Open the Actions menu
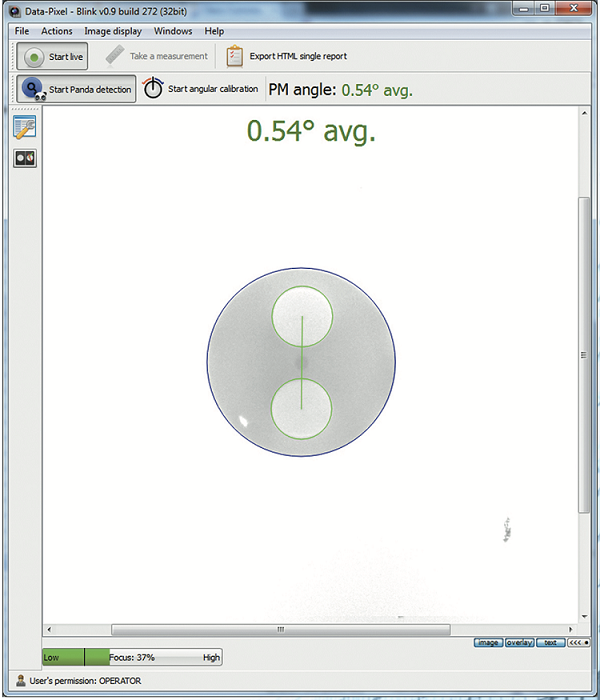 (x=57, y=31)
